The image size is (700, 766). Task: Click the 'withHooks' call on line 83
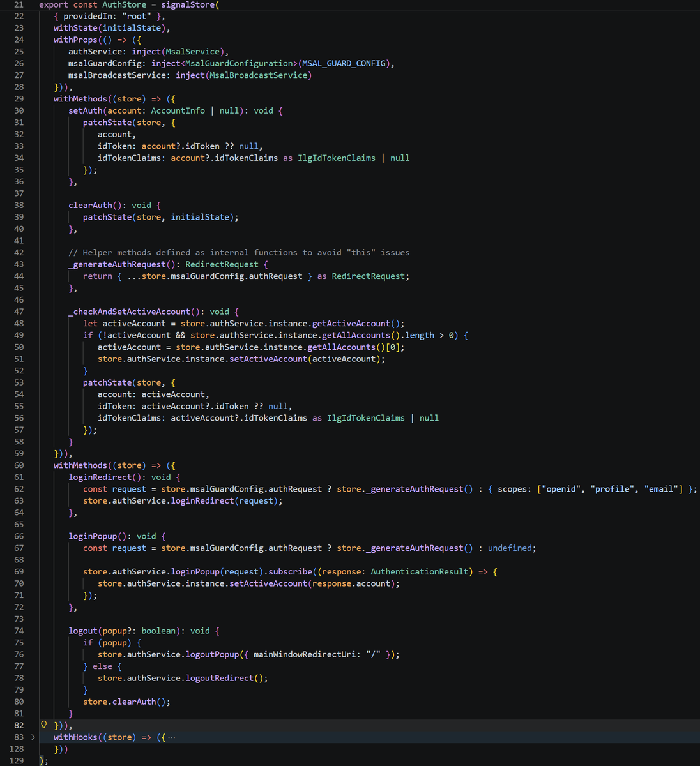pos(75,737)
